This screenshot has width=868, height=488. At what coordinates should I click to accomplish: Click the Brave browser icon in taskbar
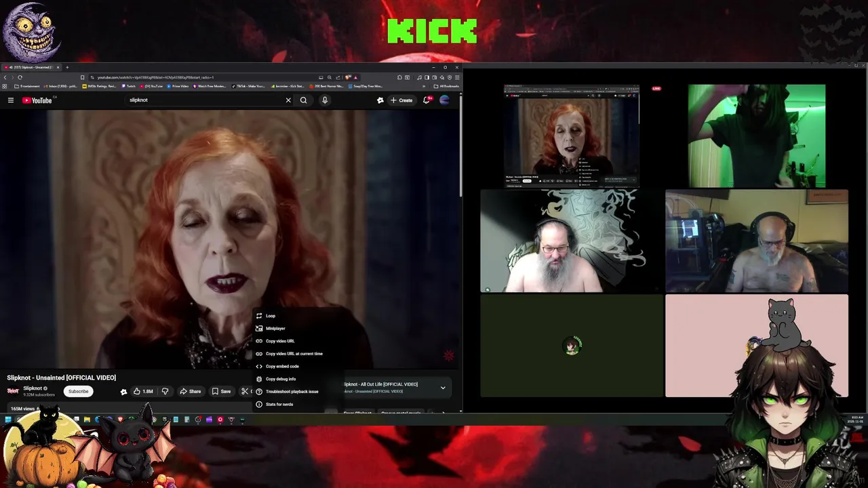coord(120,420)
